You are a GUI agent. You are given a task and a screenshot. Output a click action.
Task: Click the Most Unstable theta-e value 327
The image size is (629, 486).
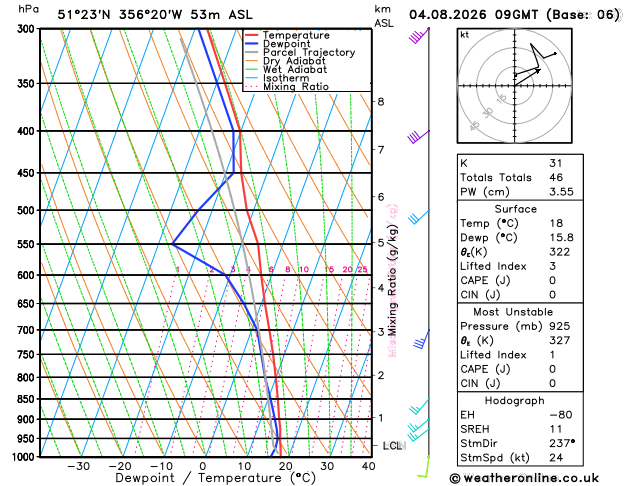click(x=560, y=340)
